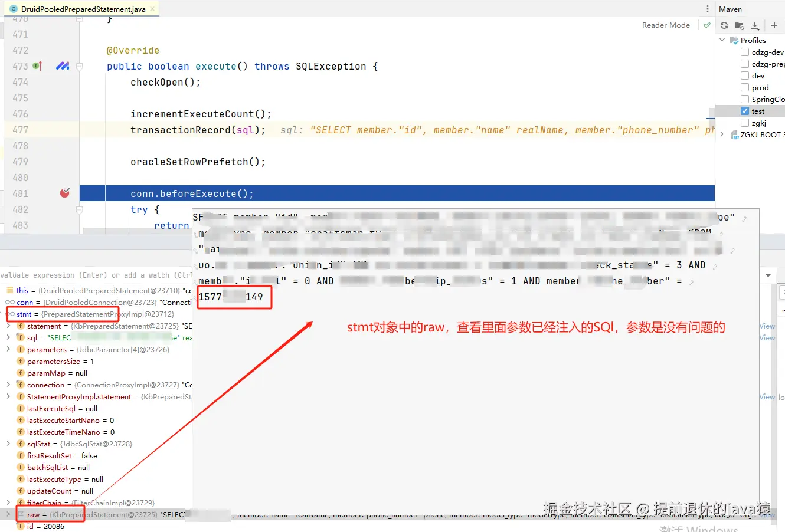Click the field icon beside firstResultSet
Viewport: 785px width, 532px height.
tap(21, 455)
